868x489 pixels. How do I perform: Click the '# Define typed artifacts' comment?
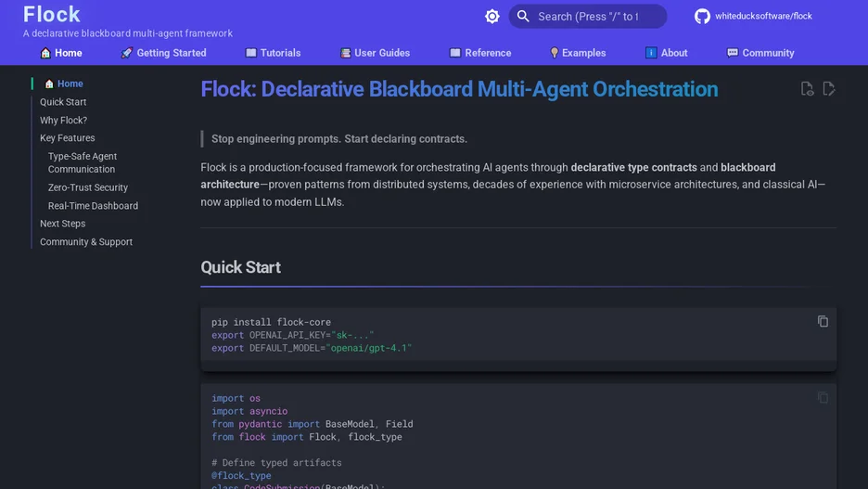point(276,463)
